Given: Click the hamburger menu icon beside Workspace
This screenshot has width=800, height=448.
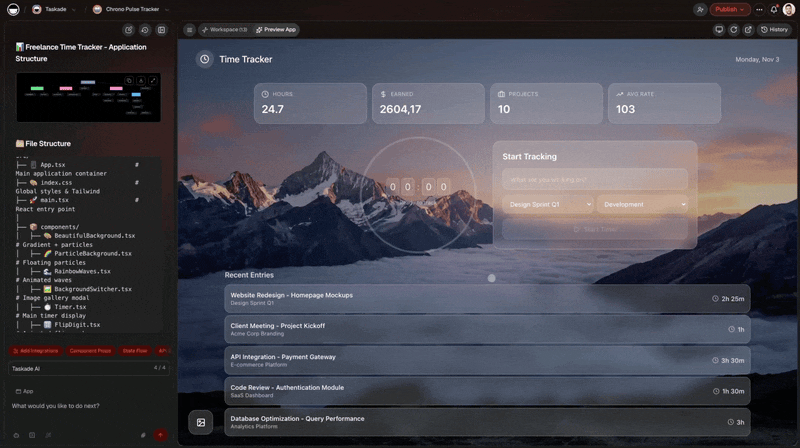Looking at the screenshot, I should click(x=189, y=30).
